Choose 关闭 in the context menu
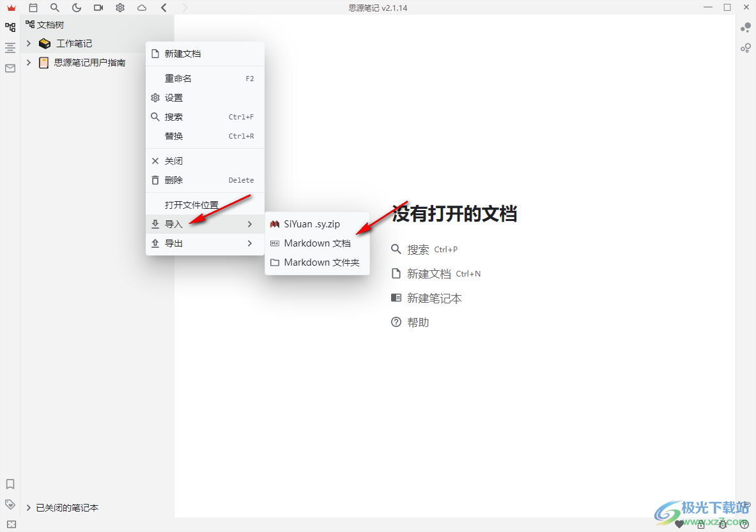This screenshot has height=532, width=756. pos(205,161)
